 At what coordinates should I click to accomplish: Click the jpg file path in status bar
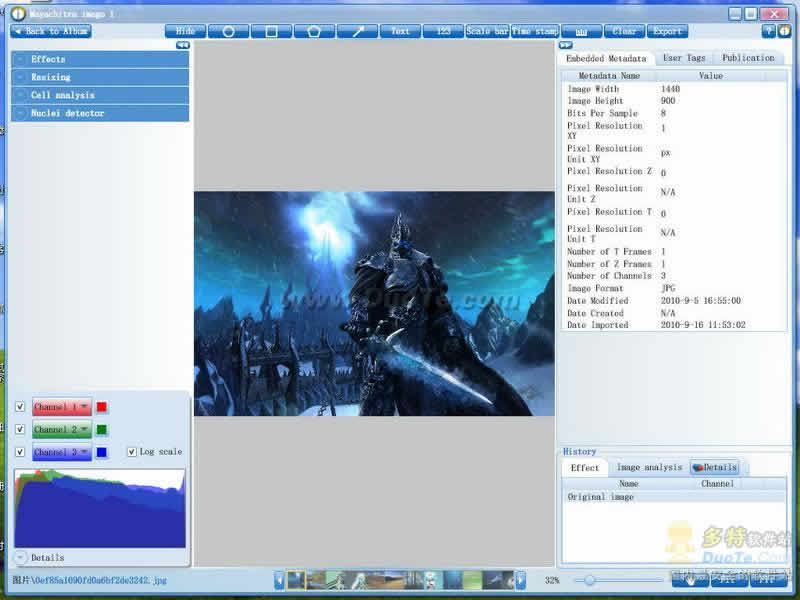90,580
